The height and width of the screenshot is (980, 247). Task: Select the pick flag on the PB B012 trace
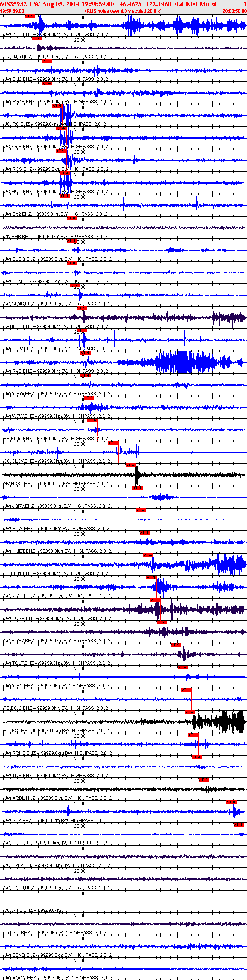click(x=186, y=690)
